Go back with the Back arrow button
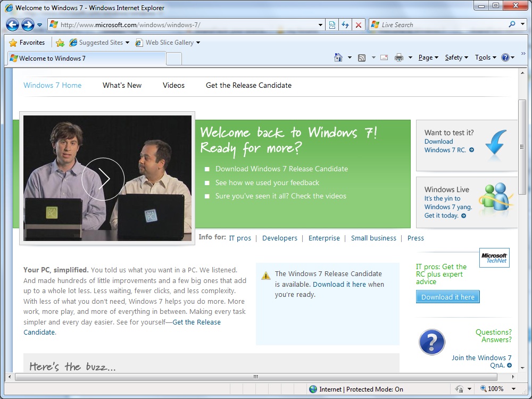 [x=13, y=25]
